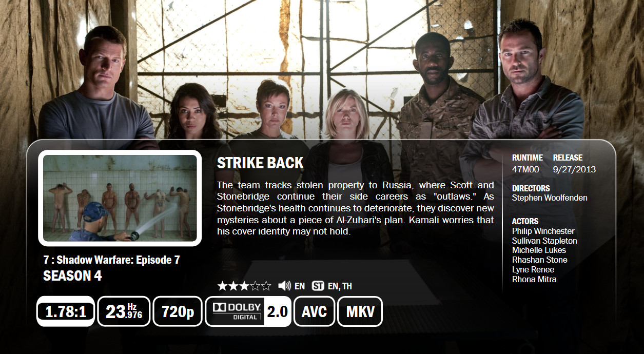Click the audio speaker language icon

click(x=284, y=286)
